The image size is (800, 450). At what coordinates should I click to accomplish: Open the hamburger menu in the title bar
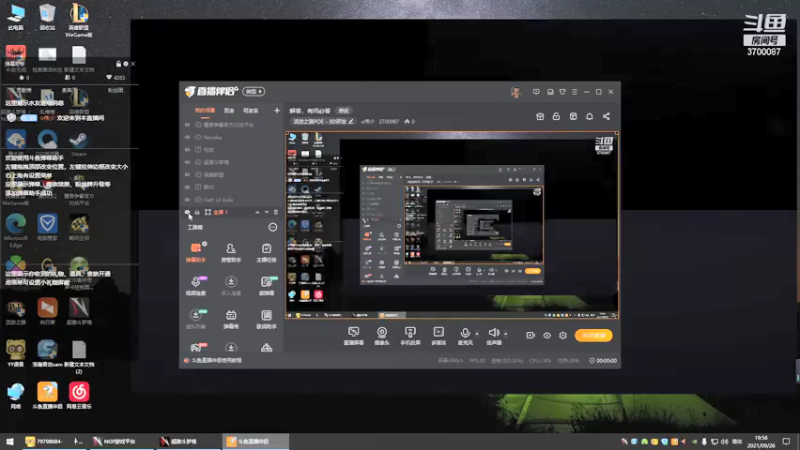tap(574, 92)
